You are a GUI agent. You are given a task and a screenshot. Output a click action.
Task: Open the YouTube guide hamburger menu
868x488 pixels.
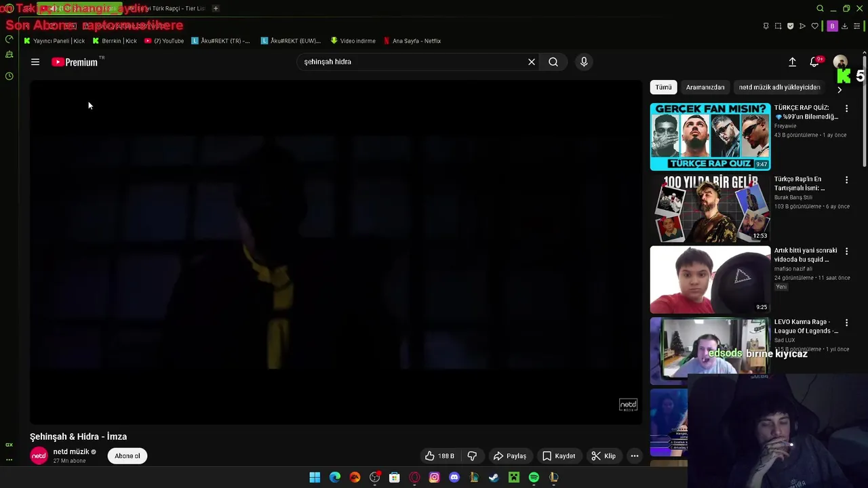[x=35, y=62]
